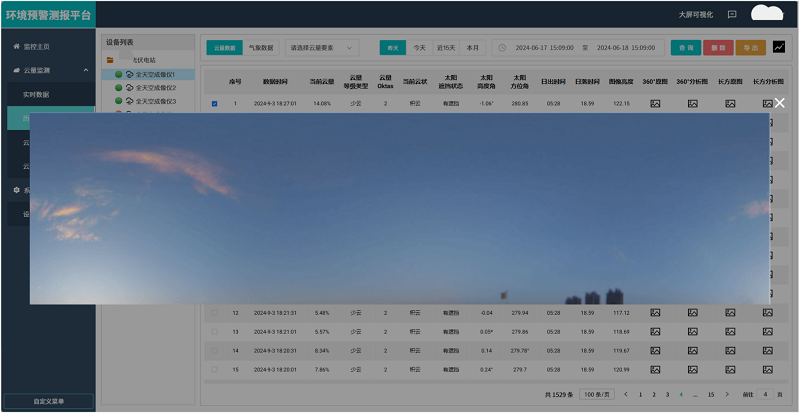Close the panoramic sky image preview
This screenshot has width=800, height=413.
coord(780,102)
